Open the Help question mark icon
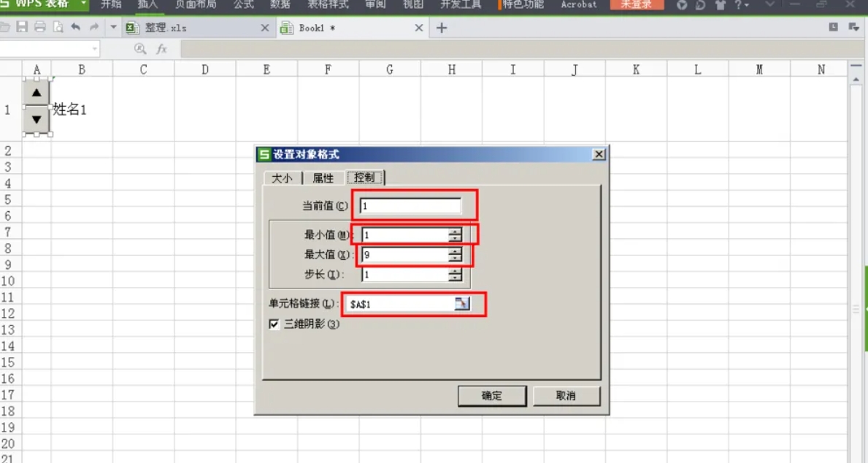 pyautogui.click(x=738, y=5)
